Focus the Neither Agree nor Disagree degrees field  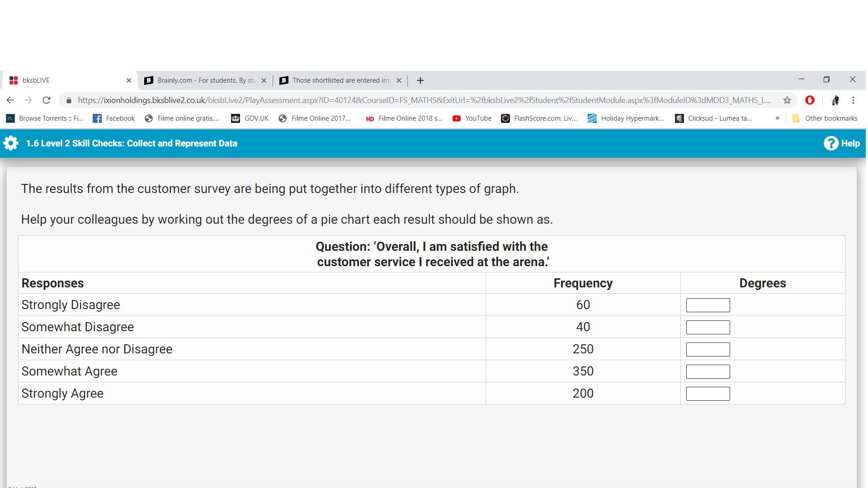tap(708, 349)
